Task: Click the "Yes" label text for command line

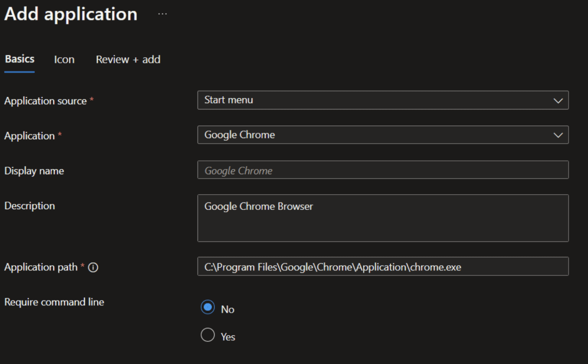Action: click(x=228, y=337)
